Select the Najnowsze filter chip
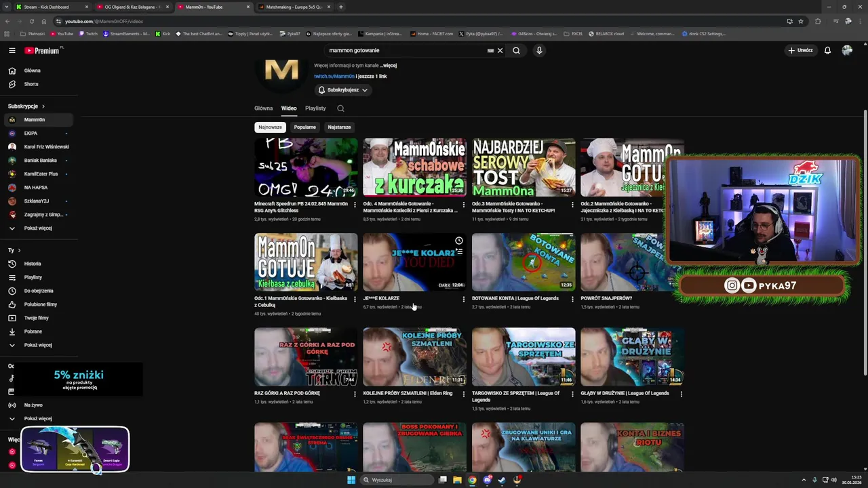Screen dimensions: 868x488 (270, 127)
